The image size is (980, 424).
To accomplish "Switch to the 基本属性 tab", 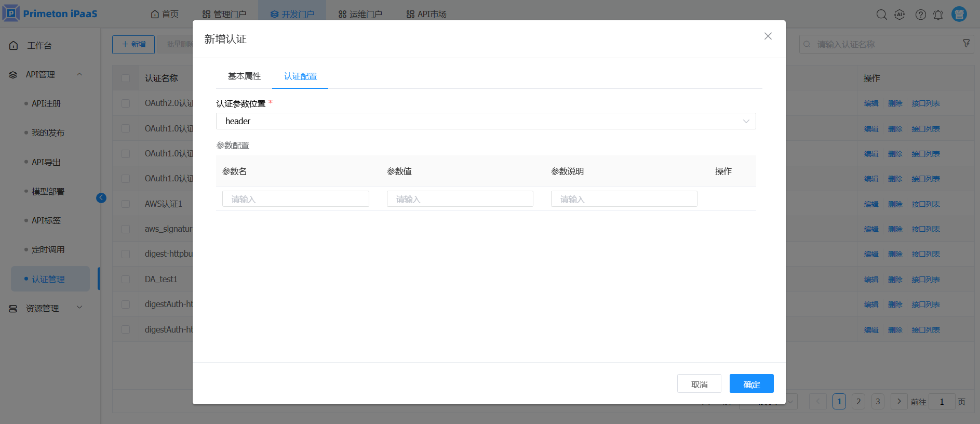I will [x=244, y=76].
